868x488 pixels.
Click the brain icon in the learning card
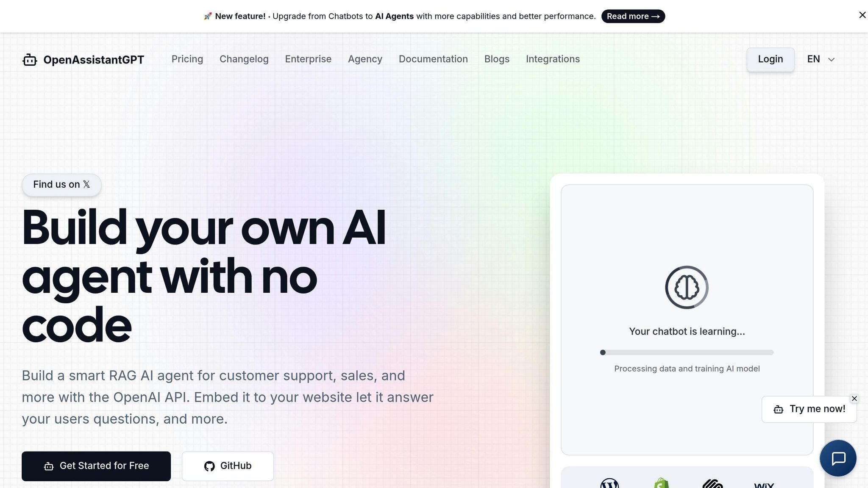[x=687, y=286]
